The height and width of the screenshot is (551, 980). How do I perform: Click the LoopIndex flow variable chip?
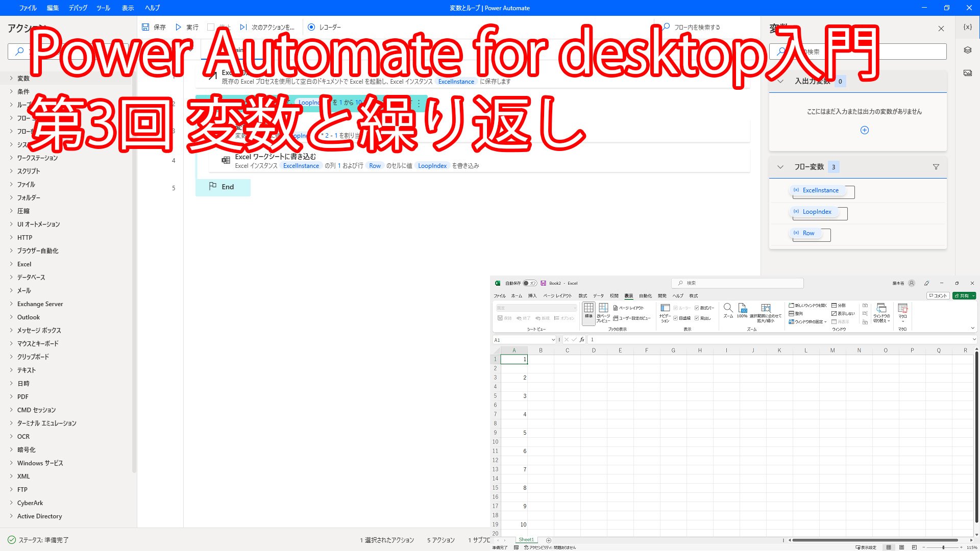point(814,212)
